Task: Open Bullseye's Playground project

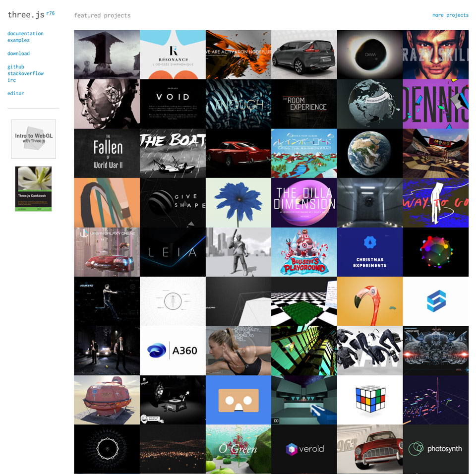Action: point(304,252)
